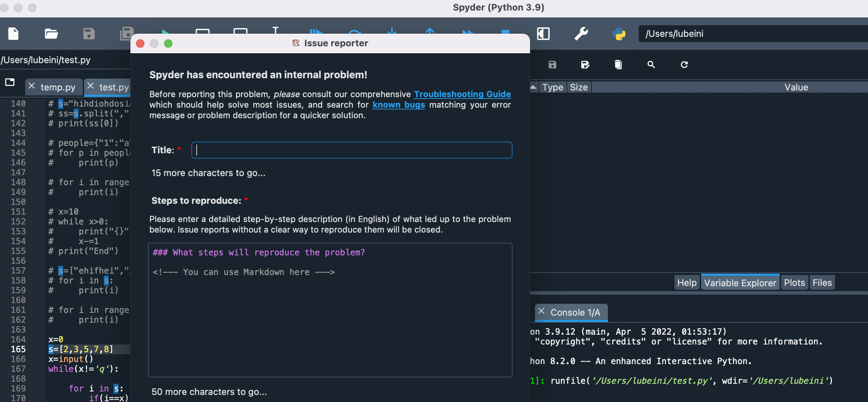Click Search variables magnifier icon
The width and height of the screenshot is (868, 402).
(x=651, y=65)
